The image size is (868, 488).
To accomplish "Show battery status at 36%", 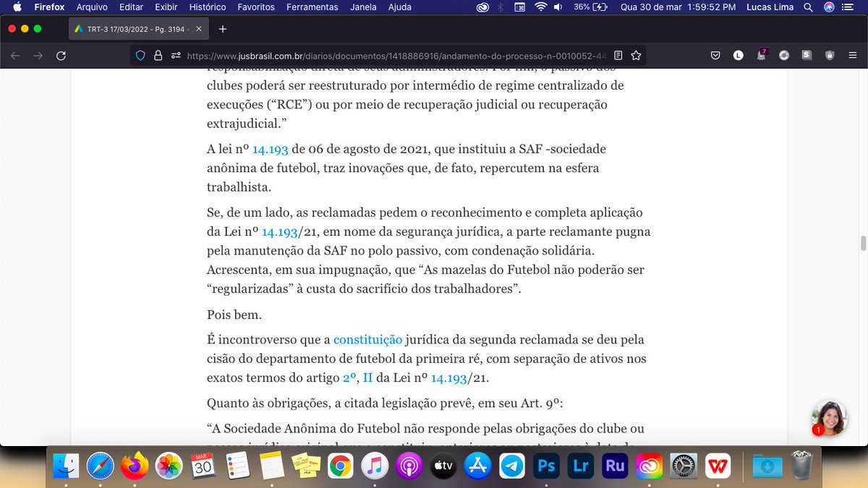I will (x=591, y=7).
